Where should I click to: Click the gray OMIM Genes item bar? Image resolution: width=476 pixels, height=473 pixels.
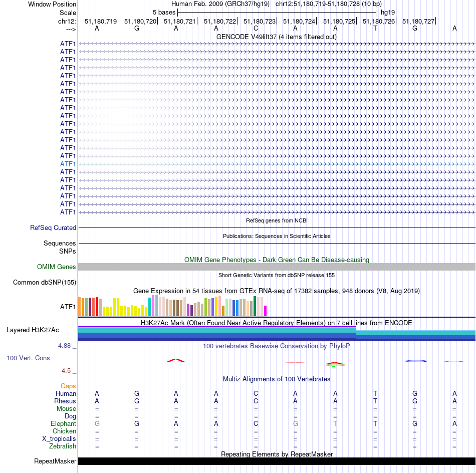coord(277,267)
